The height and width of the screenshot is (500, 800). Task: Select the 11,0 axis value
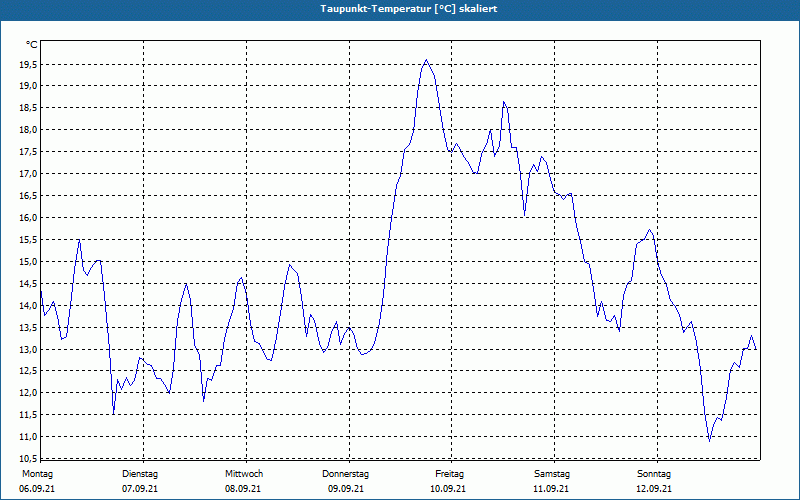pyautogui.click(x=29, y=436)
